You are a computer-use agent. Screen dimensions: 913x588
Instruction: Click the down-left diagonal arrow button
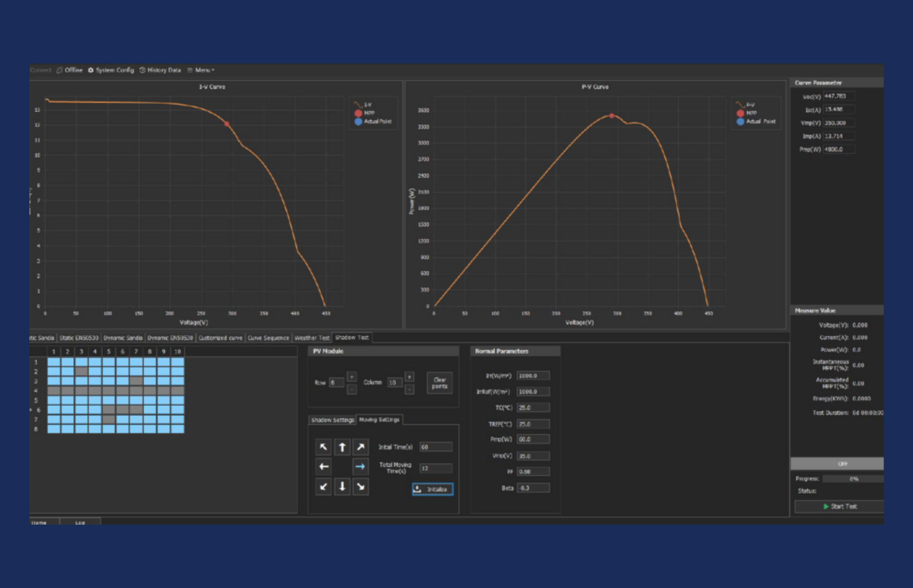coord(323,487)
